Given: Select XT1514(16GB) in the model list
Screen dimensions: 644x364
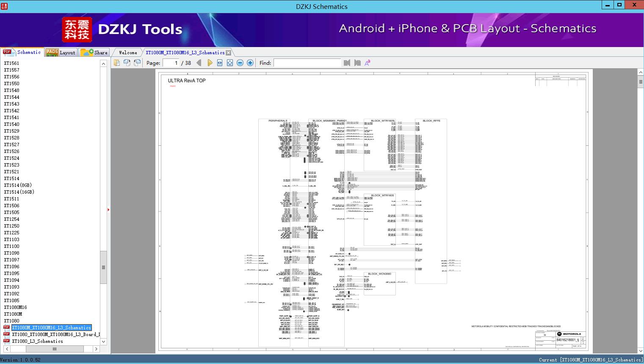Looking at the screenshot, I should [19, 192].
